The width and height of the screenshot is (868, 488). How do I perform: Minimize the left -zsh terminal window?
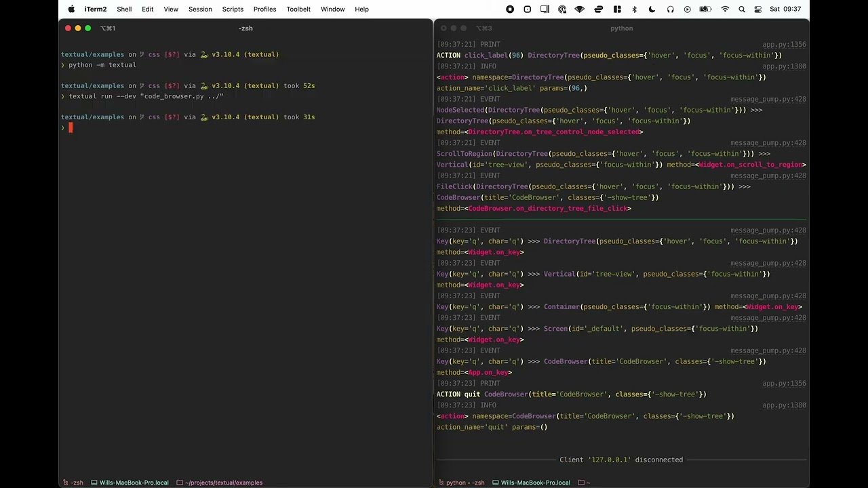tap(78, 28)
